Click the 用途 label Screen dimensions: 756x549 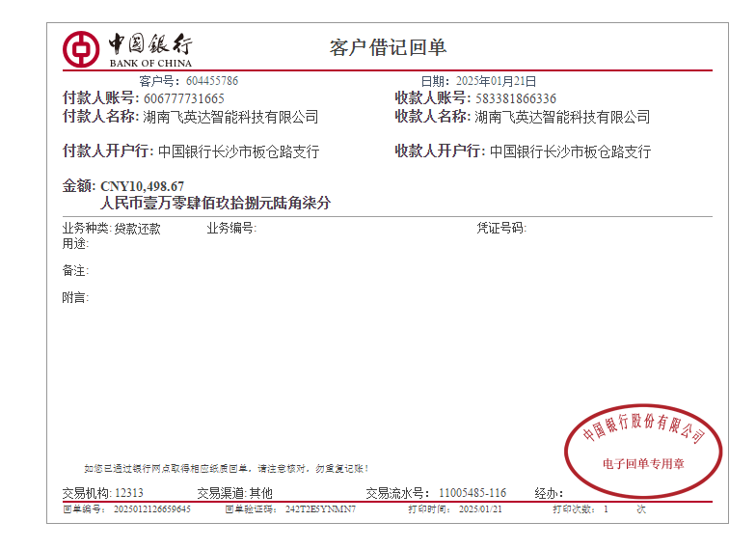75,243
